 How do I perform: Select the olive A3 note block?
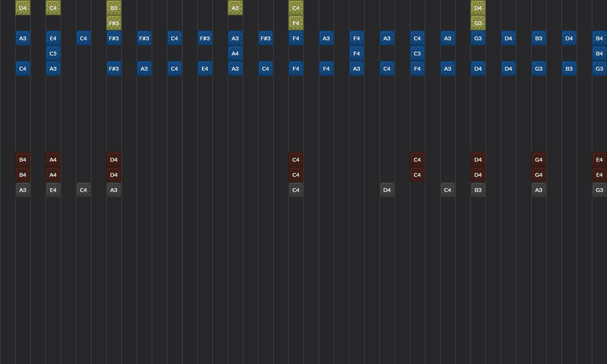click(235, 8)
